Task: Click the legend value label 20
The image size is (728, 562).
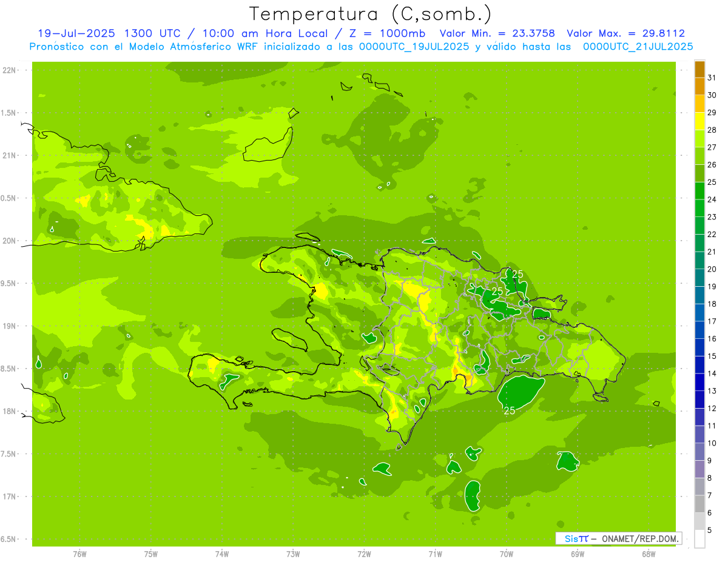Action: coord(712,269)
